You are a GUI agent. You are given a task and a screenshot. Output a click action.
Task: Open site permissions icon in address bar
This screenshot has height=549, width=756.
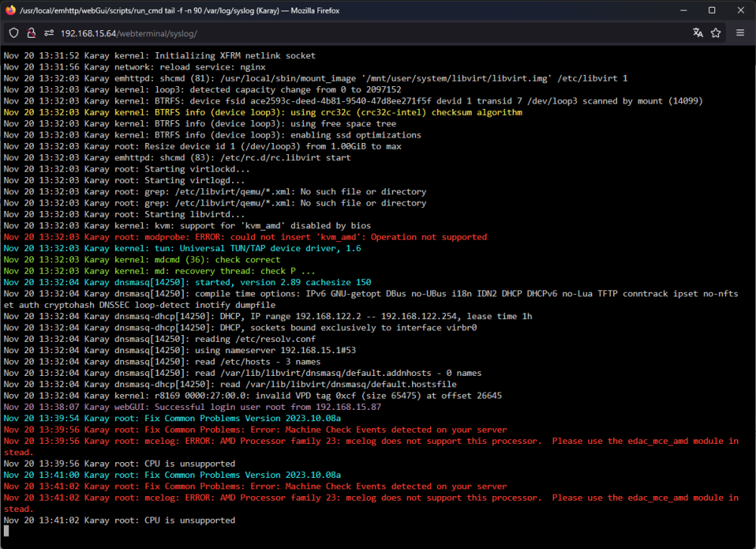(x=48, y=33)
